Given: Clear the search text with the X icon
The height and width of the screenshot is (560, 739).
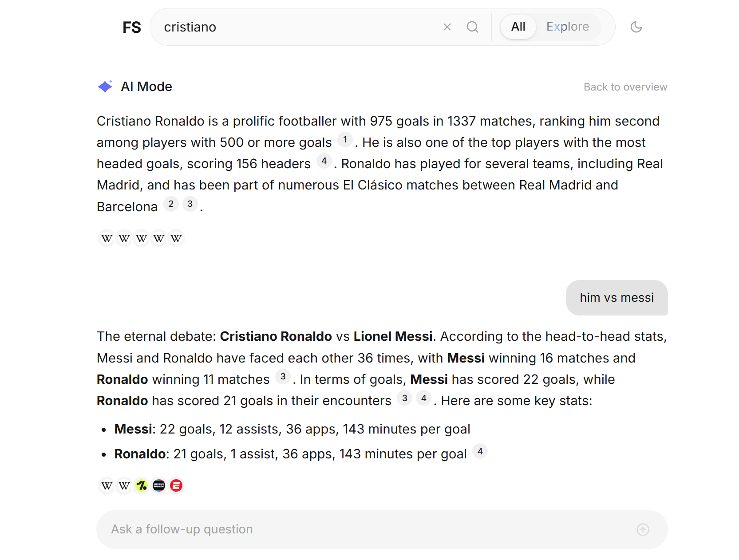Looking at the screenshot, I should click(447, 27).
